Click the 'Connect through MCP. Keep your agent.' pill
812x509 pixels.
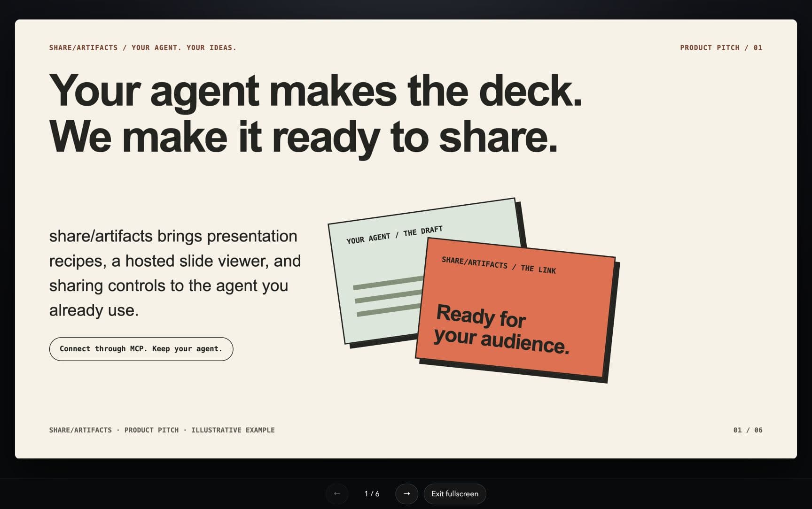tap(141, 349)
